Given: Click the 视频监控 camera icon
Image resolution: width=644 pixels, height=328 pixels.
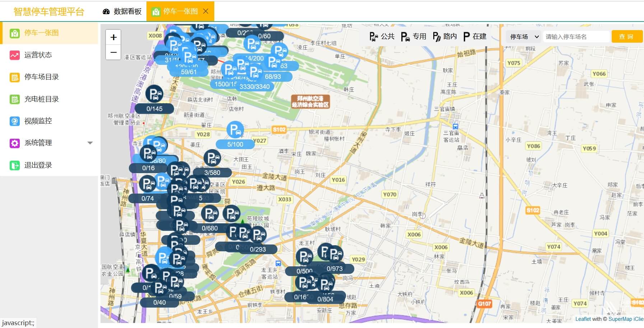Looking at the screenshot, I should 15,121.
